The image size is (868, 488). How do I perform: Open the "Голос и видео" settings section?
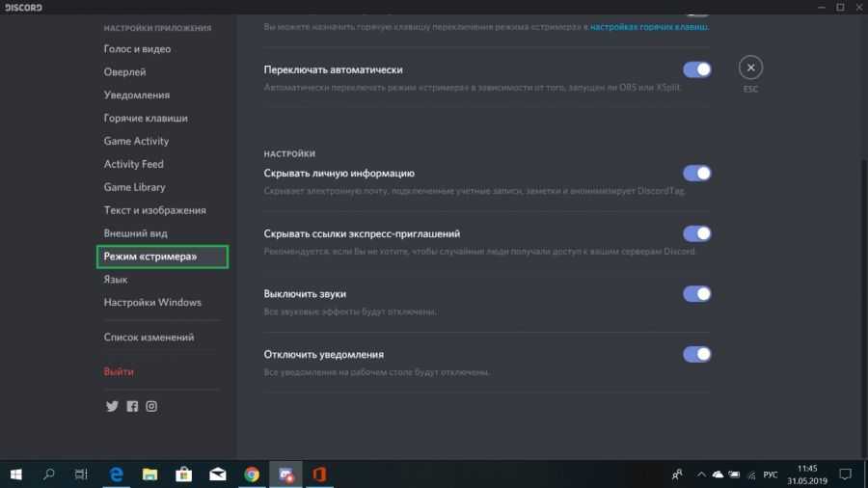137,48
